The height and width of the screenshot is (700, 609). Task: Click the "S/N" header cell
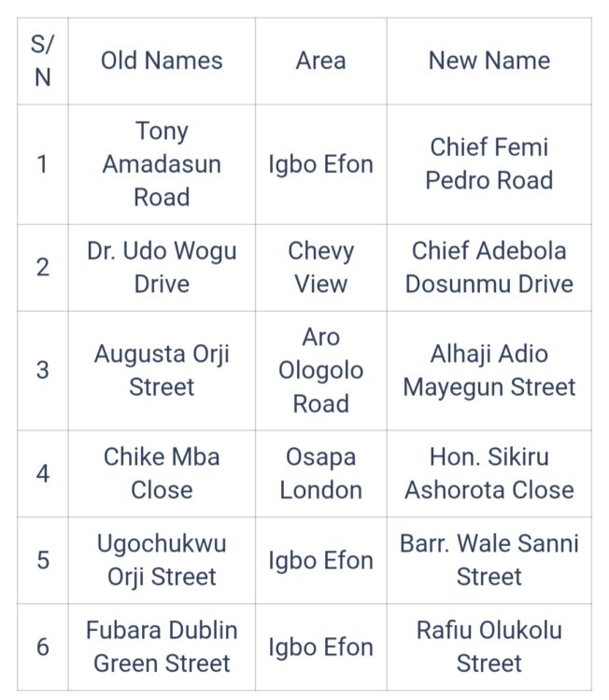pos(43,61)
